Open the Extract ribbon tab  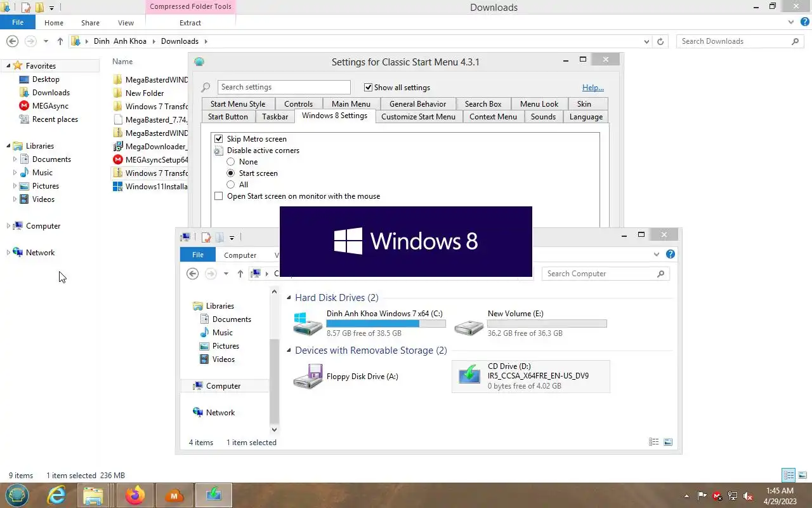click(x=190, y=23)
